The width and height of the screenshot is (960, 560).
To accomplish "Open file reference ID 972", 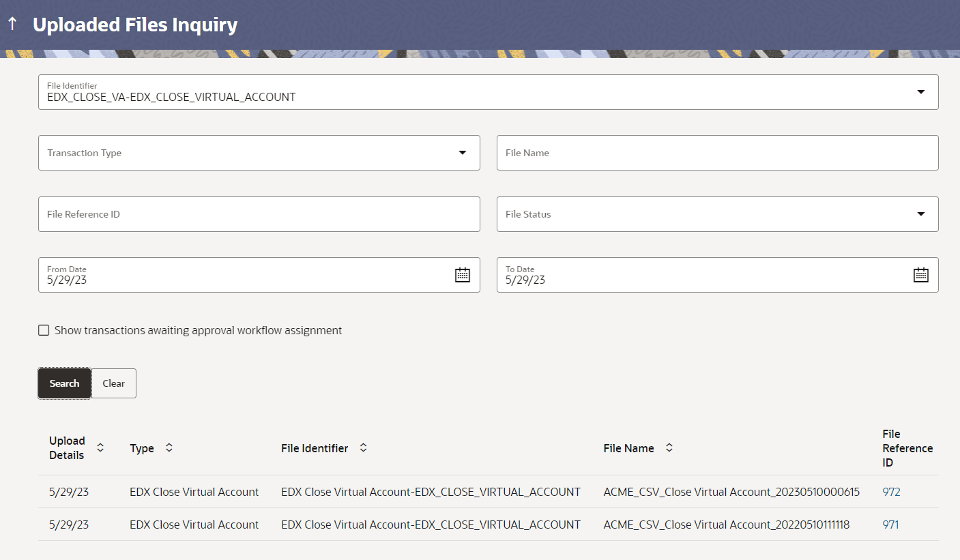I will tap(891, 492).
